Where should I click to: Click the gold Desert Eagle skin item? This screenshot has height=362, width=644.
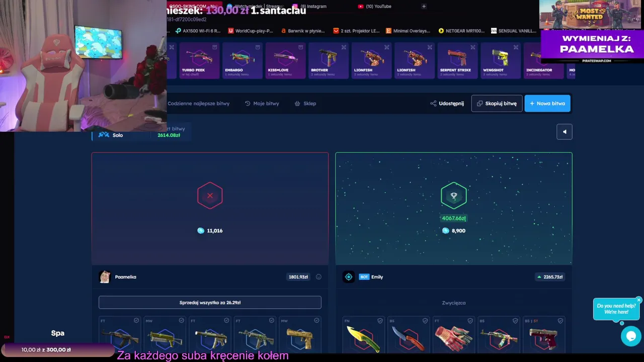[300, 339]
